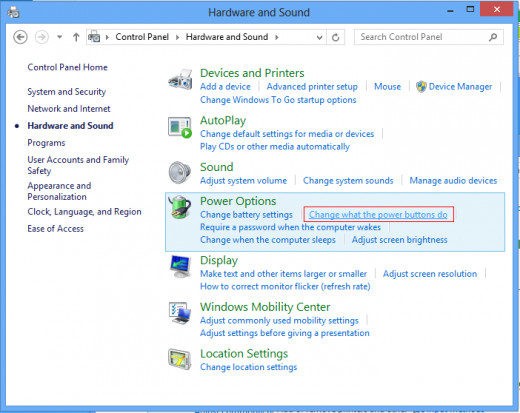The width and height of the screenshot is (520, 413).
Task: Open Display heading
Action: tap(219, 260)
